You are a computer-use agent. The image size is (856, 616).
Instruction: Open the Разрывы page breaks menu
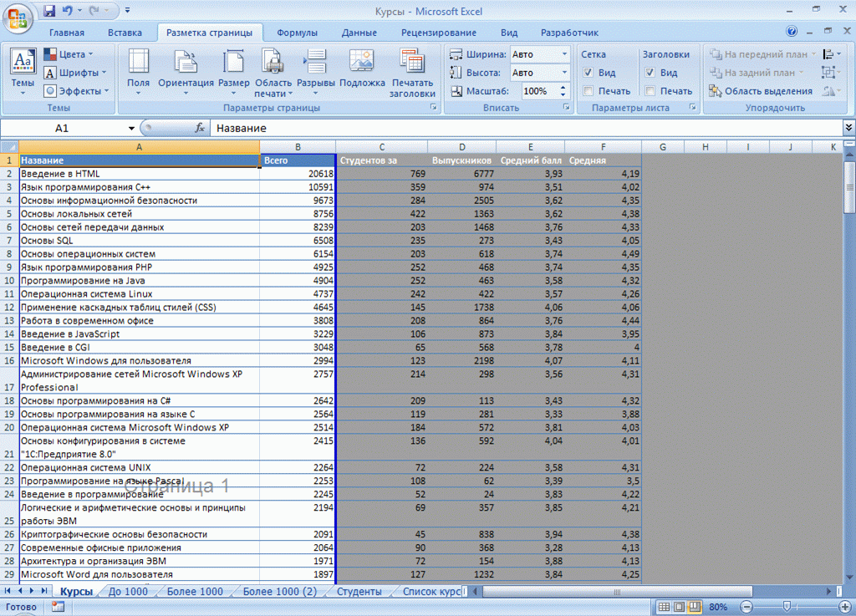pyautogui.click(x=315, y=73)
